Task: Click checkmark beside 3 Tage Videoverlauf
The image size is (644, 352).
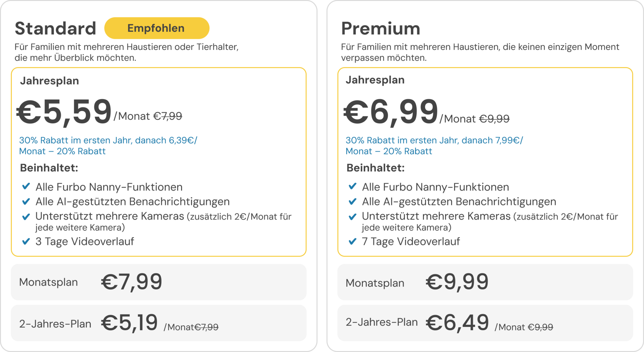Action: pos(26,241)
